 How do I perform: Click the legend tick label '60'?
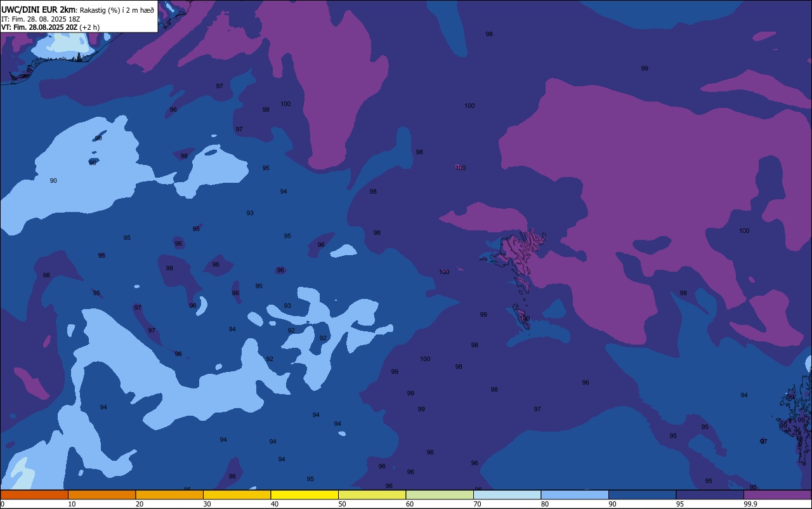(410, 504)
